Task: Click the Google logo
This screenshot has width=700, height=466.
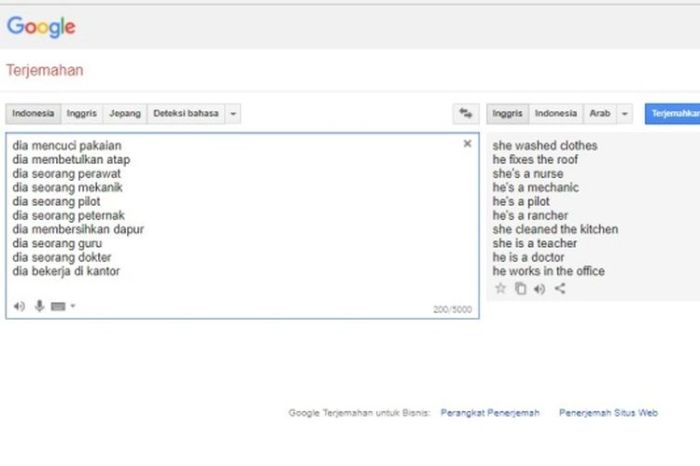Action: click(41, 27)
